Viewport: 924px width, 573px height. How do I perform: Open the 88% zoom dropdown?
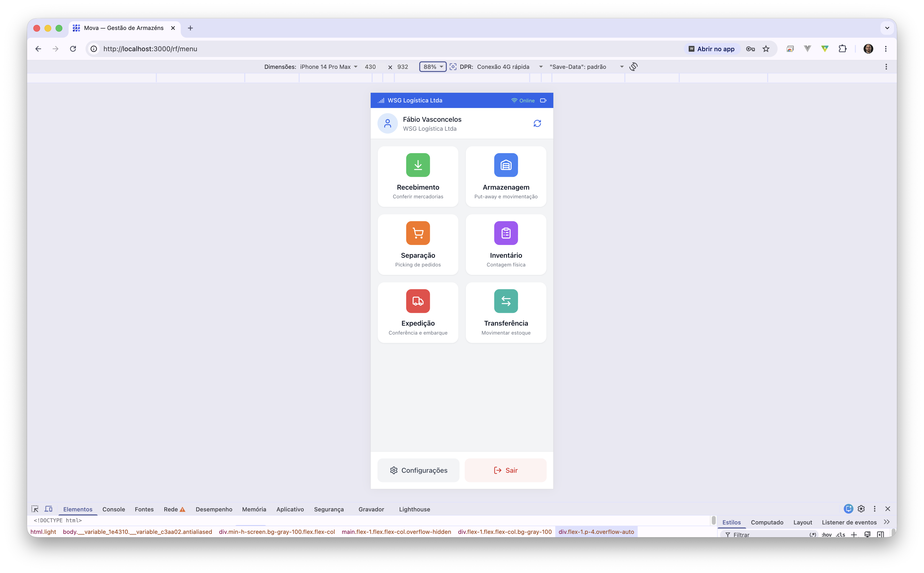(x=433, y=67)
